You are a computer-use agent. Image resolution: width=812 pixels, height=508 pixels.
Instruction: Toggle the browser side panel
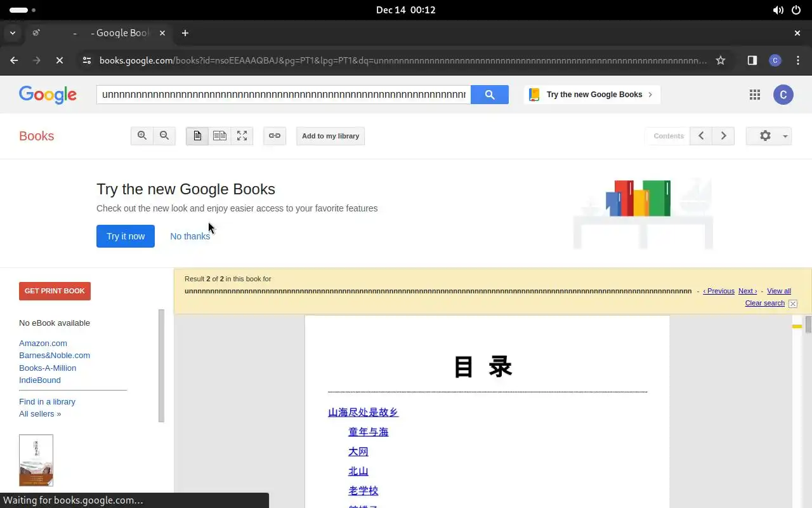point(752,60)
